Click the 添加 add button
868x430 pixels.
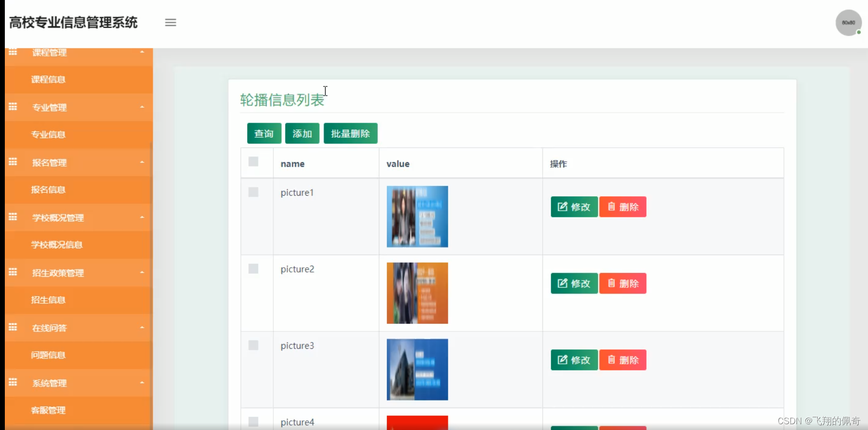coord(302,133)
